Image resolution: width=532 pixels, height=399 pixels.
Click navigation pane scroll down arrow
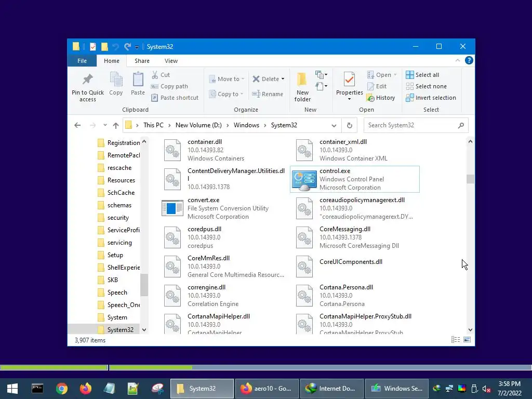pyautogui.click(x=144, y=330)
